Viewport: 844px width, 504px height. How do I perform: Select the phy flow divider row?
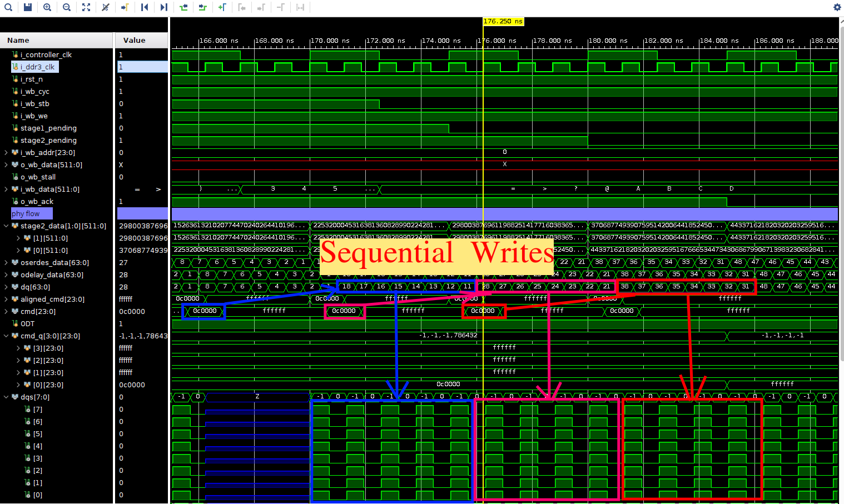(32, 213)
